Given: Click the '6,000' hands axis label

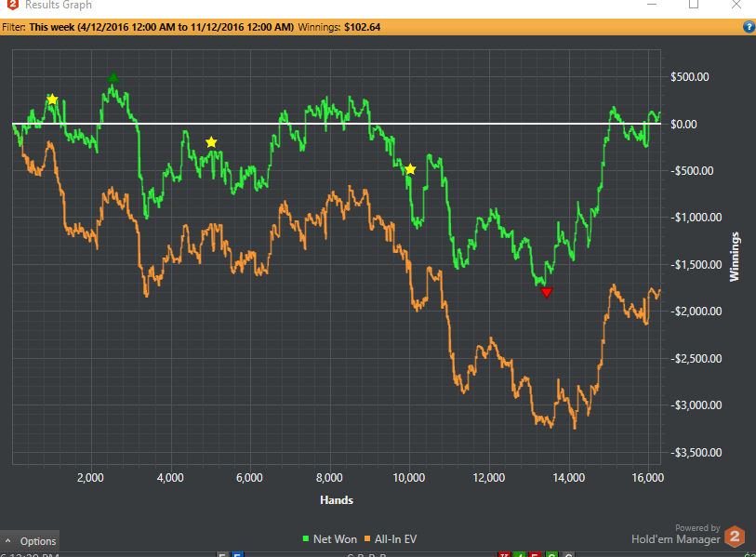Looking at the screenshot, I should click(x=249, y=477).
